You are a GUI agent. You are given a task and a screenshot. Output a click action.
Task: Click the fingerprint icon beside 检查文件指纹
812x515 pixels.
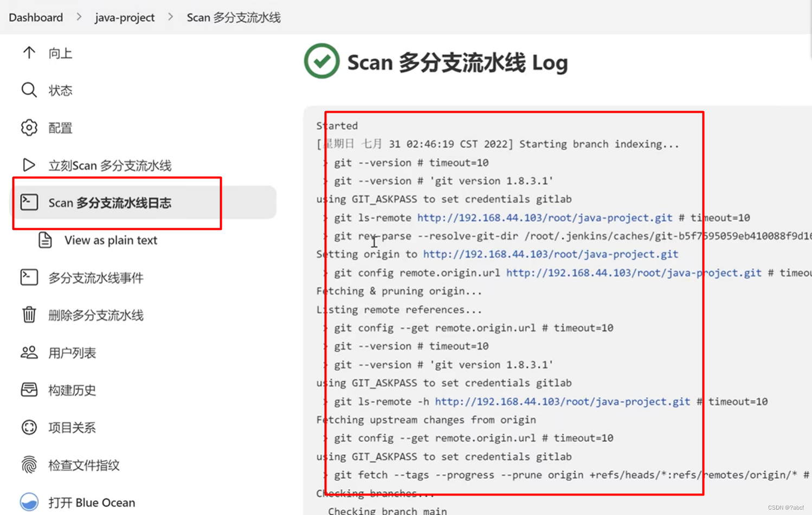(x=29, y=465)
